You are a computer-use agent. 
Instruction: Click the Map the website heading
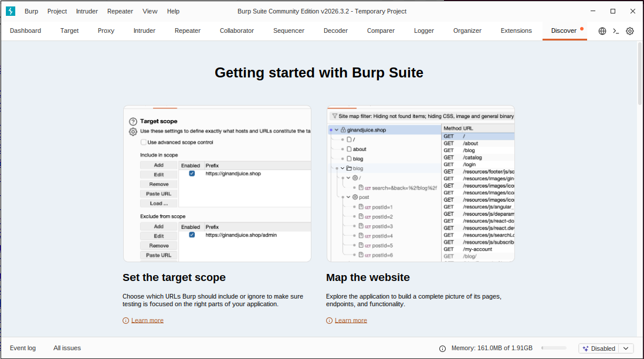(x=368, y=277)
